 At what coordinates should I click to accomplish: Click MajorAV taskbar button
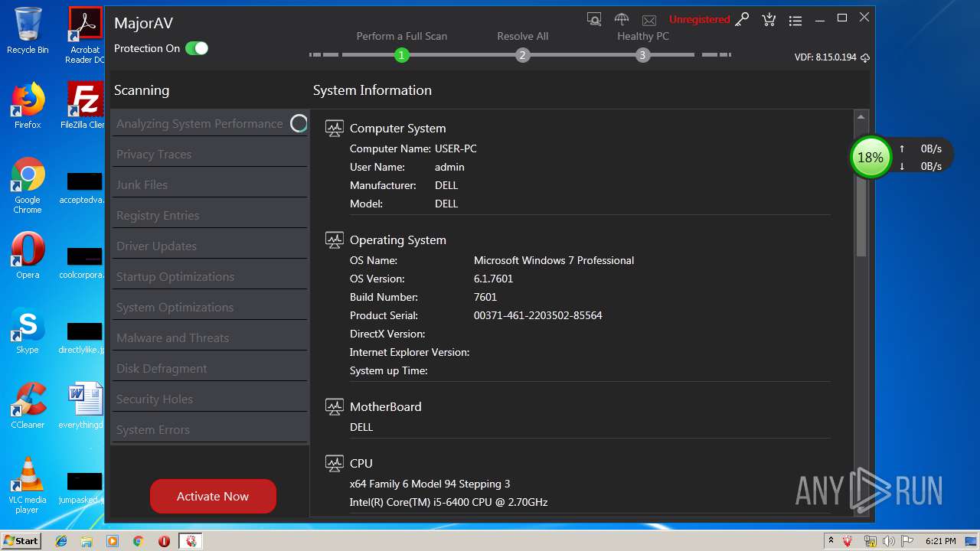[x=191, y=541]
